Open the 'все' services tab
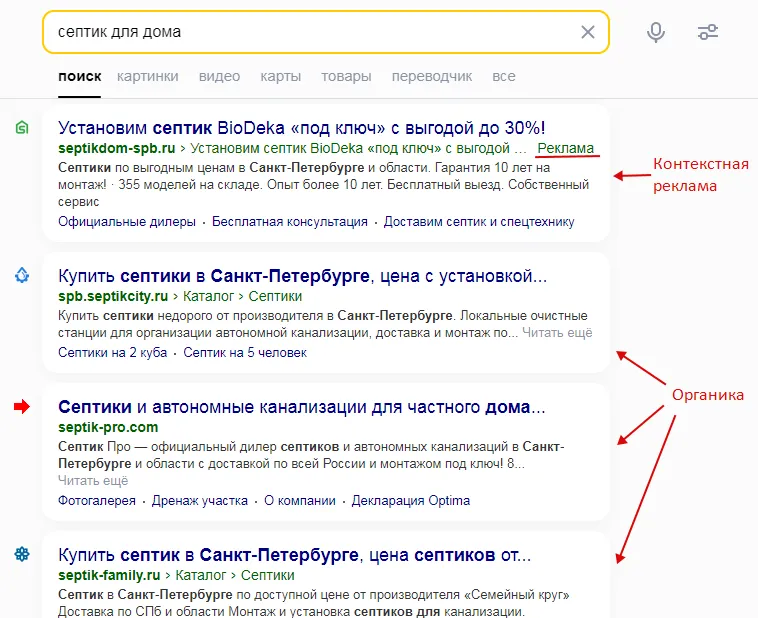 (504, 76)
